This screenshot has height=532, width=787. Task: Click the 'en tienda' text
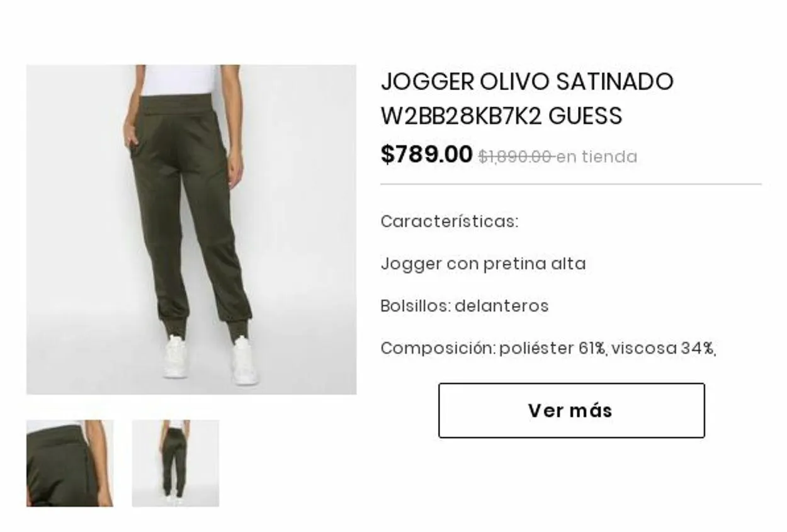[597, 157]
